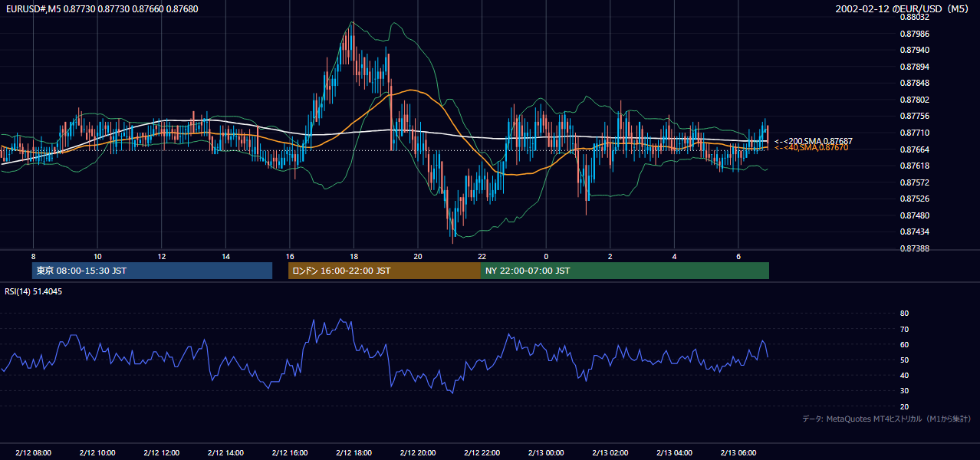
Task: Click the 0.87480 price axis label
Action: [x=915, y=215]
